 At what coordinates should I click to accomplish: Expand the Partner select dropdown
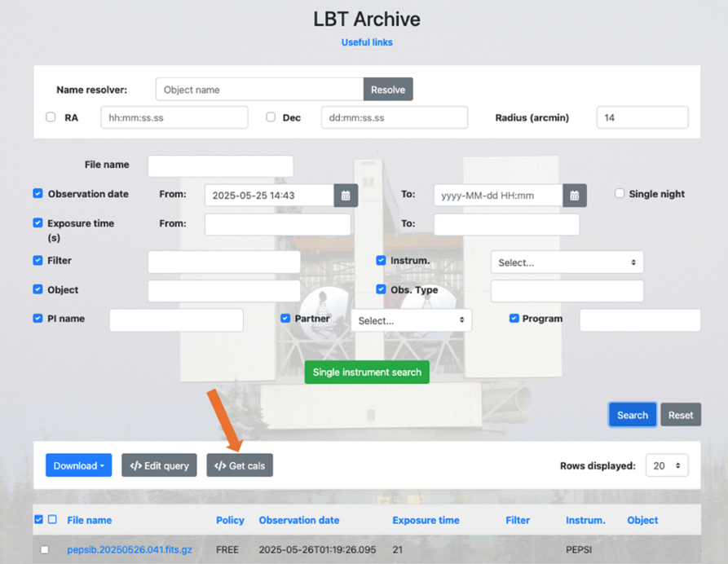pyautogui.click(x=411, y=320)
